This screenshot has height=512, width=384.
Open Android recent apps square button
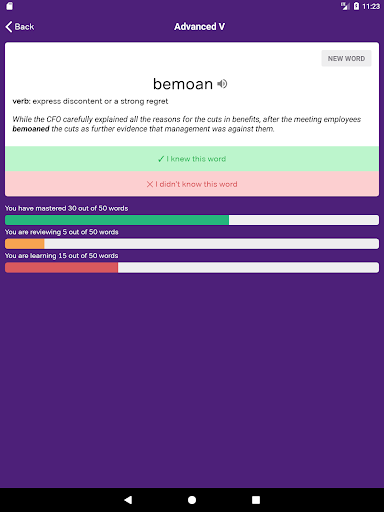point(256,500)
